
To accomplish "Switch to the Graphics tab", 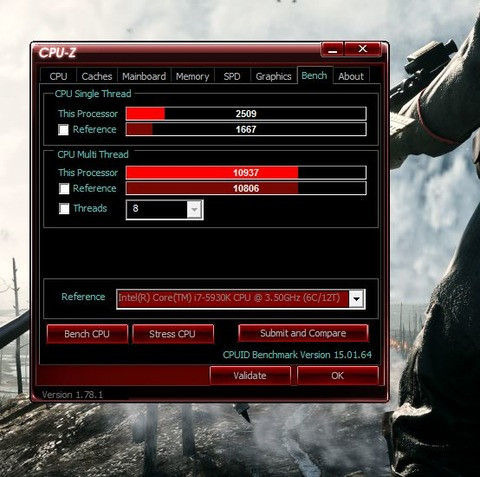I will [273, 76].
